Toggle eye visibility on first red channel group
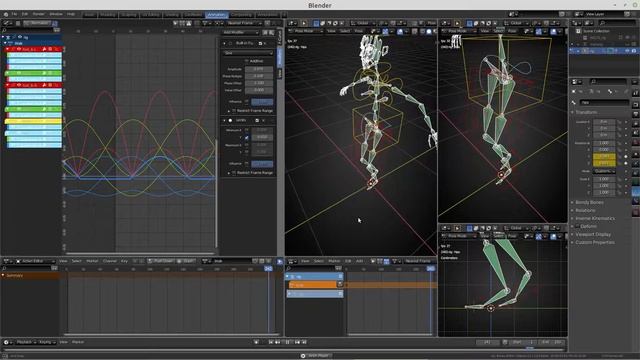Screen dimensions: 640x360 pyautogui.click(x=19, y=49)
